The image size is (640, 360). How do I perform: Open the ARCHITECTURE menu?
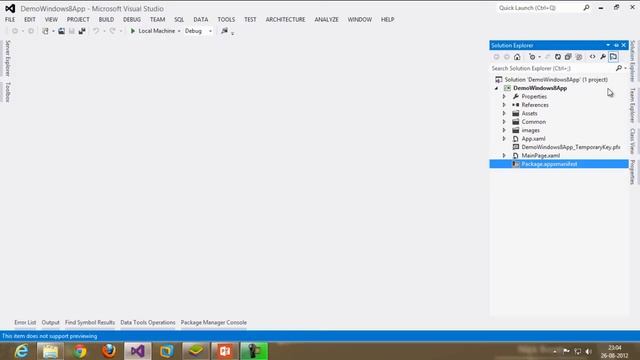click(x=285, y=20)
